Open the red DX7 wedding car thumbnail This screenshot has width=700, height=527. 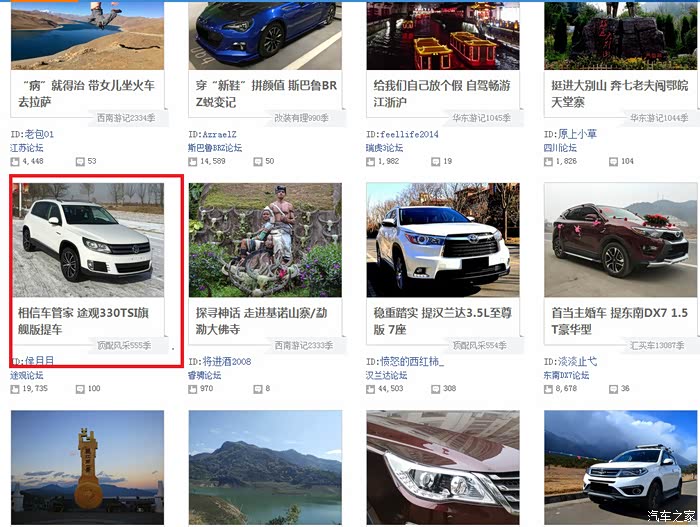pos(621,240)
